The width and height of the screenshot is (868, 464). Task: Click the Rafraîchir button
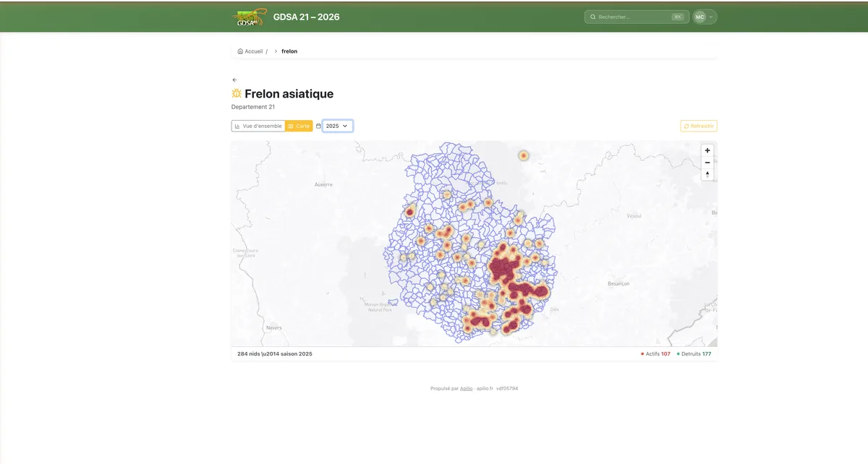click(698, 125)
